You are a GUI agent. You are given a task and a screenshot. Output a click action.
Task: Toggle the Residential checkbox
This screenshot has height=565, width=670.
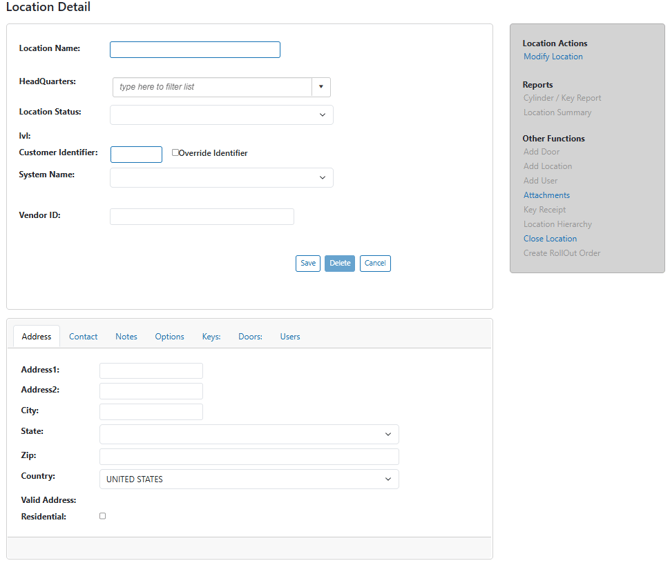[102, 516]
